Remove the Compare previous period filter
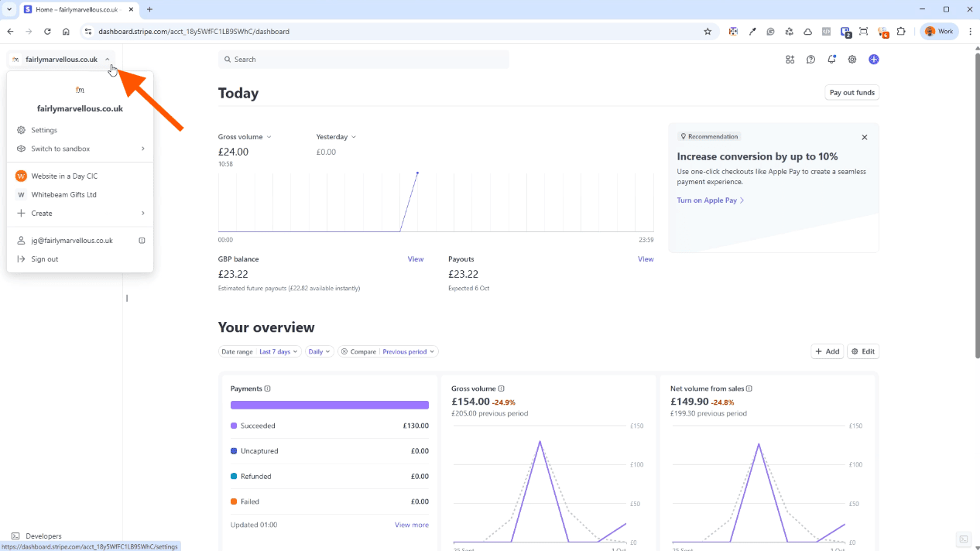980x551 pixels. (x=344, y=351)
